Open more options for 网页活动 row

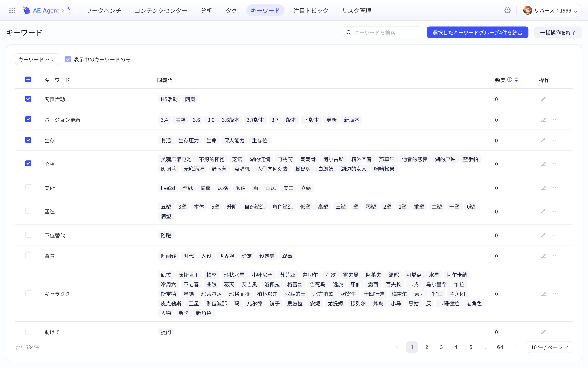pos(555,99)
